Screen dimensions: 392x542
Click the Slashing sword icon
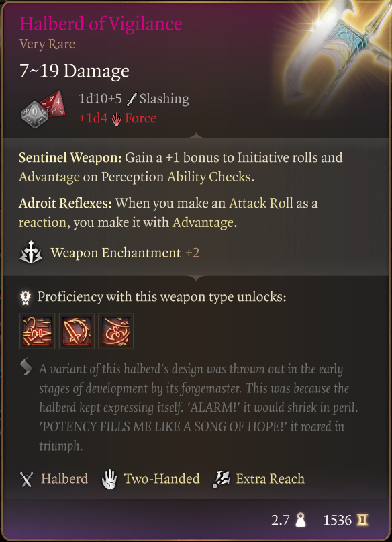(132, 99)
